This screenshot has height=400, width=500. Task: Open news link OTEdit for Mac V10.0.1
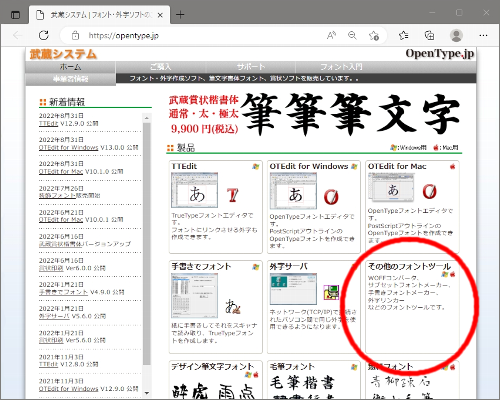61,220
